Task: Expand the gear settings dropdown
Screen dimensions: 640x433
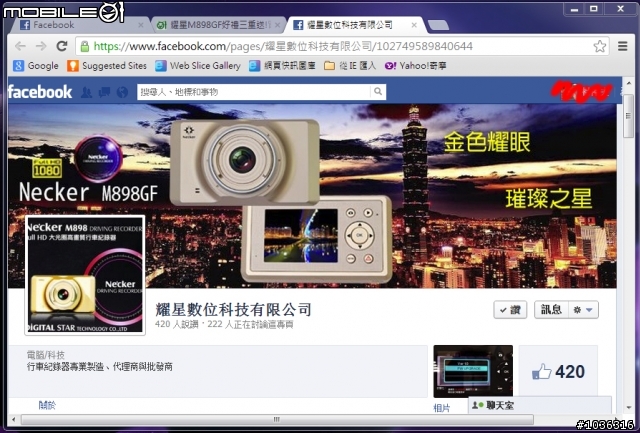Action: [583, 310]
